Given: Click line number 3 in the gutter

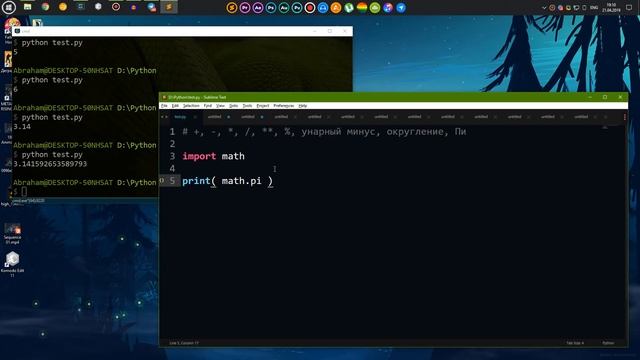Looking at the screenshot, I should pyautogui.click(x=172, y=156).
